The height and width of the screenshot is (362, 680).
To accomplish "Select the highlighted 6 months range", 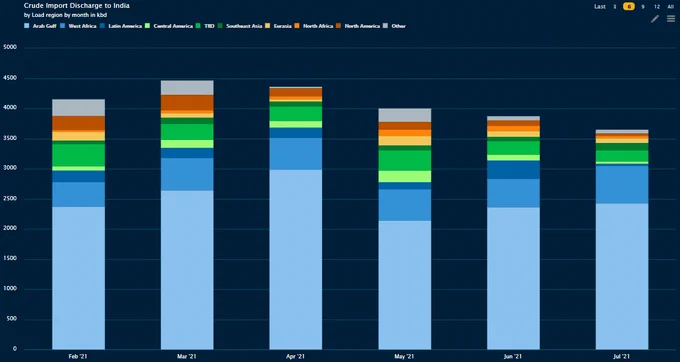I will (629, 7).
